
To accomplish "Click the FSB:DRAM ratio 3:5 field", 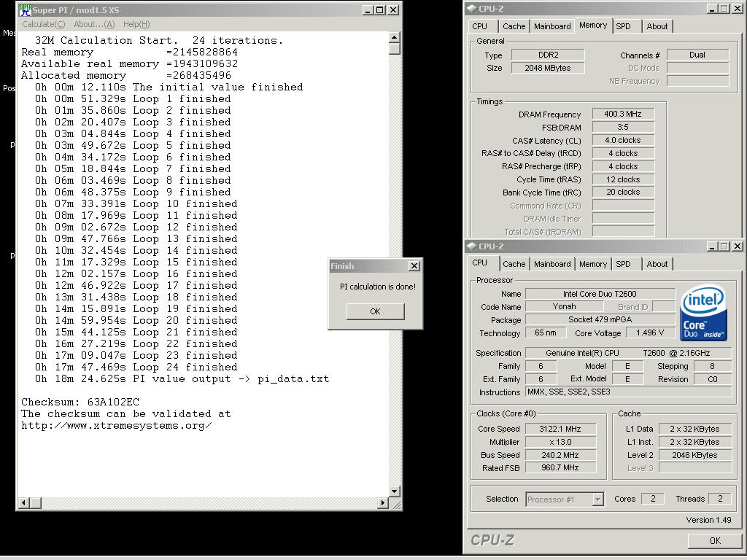I will pyautogui.click(x=623, y=127).
